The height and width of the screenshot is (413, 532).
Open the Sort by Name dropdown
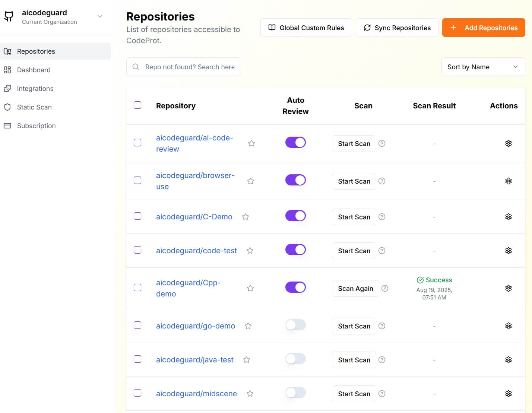(483, 67)
